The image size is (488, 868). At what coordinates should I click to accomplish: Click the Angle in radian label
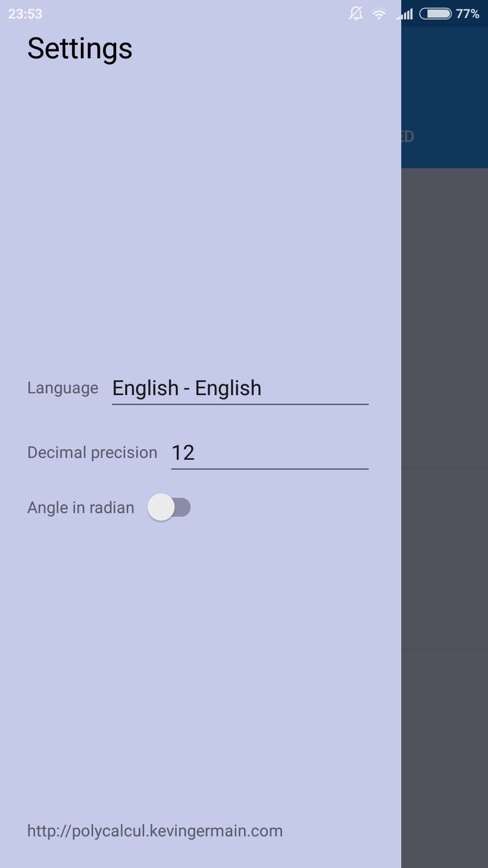coord(81,508)
